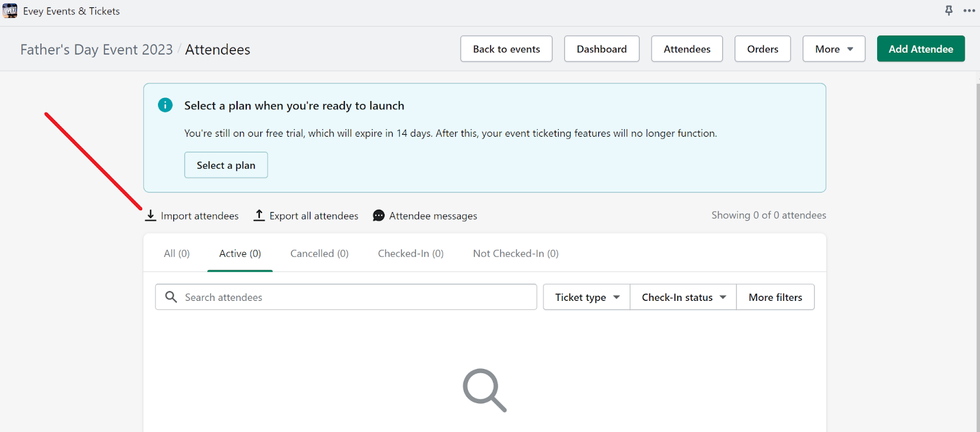The image size is (980, 432).
Task: Click the Export all attendees upload icon
Action: 259,216
